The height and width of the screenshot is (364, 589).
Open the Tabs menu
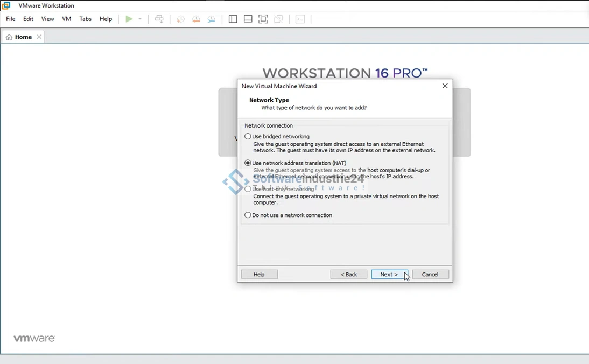pos(85,19)
